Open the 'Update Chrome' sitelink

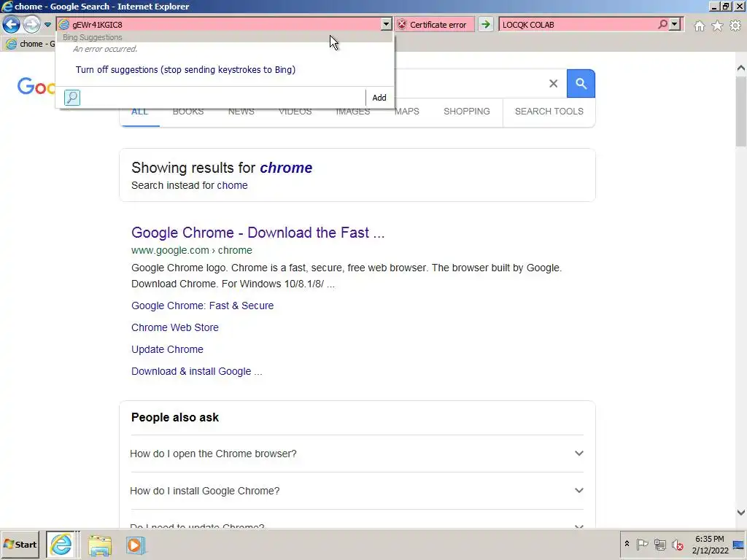point(167,349)
